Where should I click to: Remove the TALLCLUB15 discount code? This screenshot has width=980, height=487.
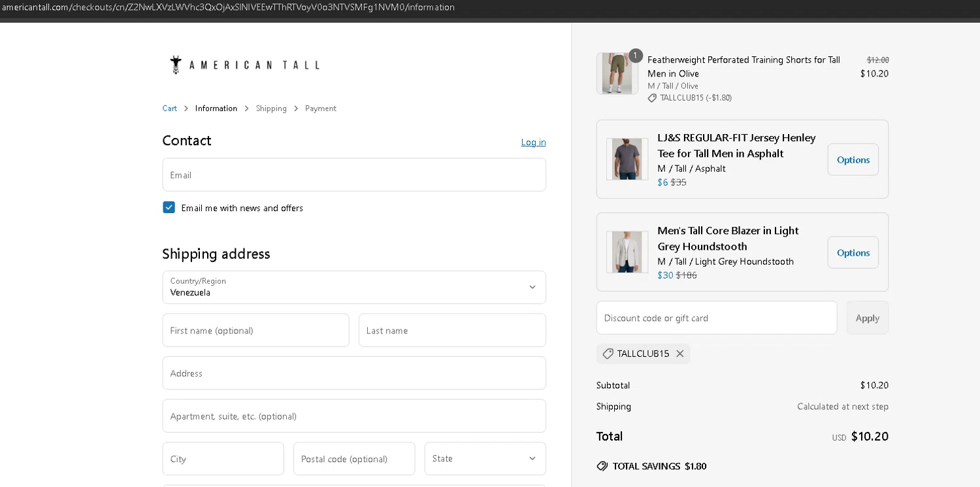point(680,354)
